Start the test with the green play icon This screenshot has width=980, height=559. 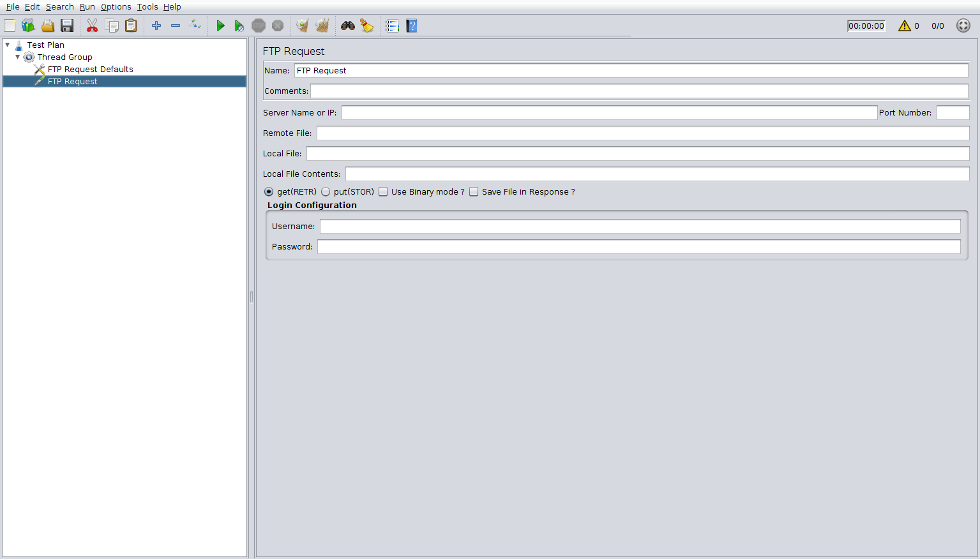[220, 26]
